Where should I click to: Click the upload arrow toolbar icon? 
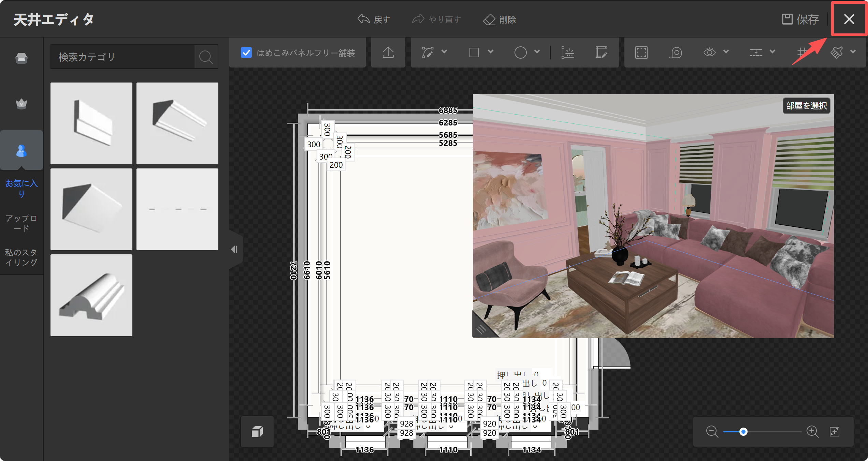click(x=388, y=53)
